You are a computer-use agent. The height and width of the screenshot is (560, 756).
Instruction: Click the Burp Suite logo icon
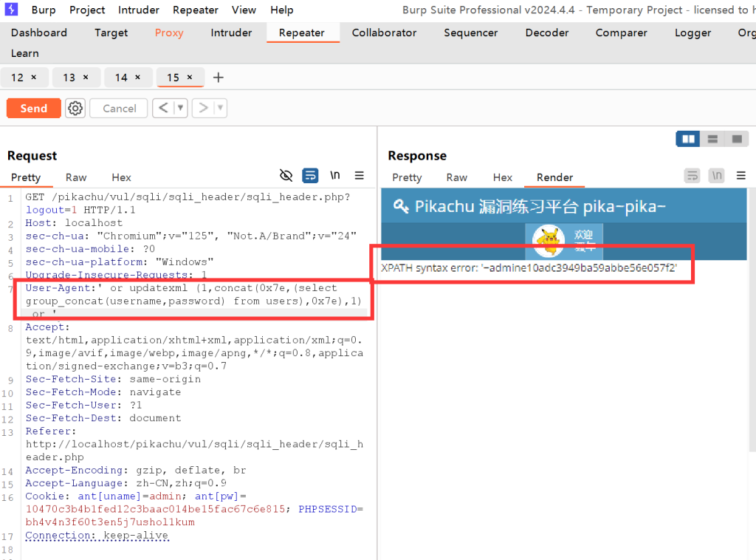tap(10, 9)
